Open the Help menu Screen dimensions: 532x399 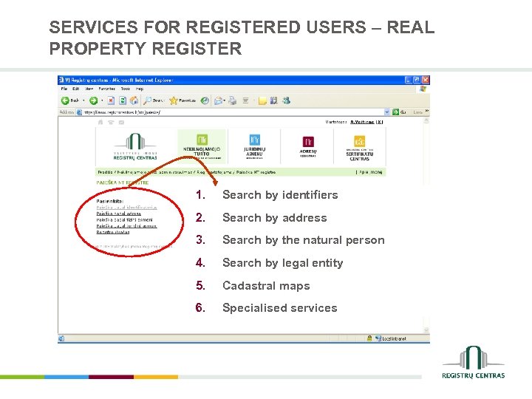tap(140, 89)
